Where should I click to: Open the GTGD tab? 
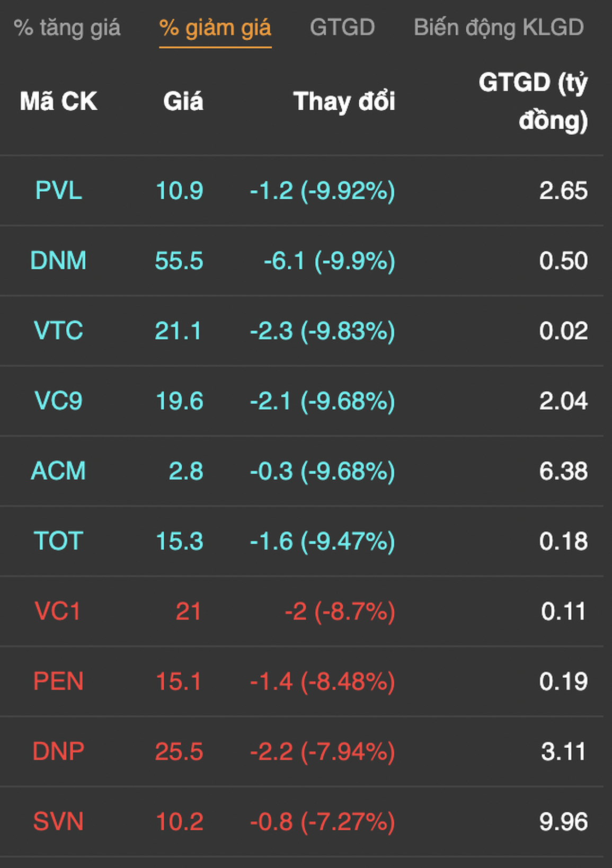pyautogui.click(x=342, y=28)
